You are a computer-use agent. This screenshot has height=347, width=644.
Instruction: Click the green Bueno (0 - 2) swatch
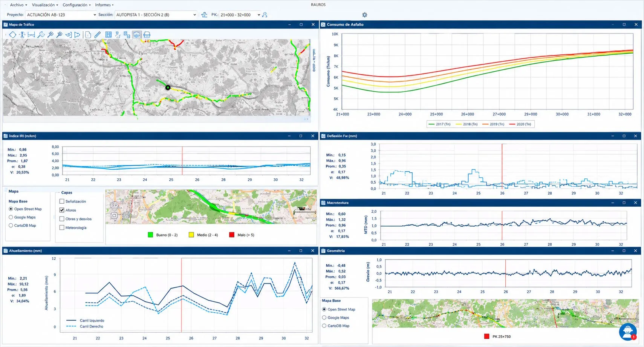coord(150,235)
